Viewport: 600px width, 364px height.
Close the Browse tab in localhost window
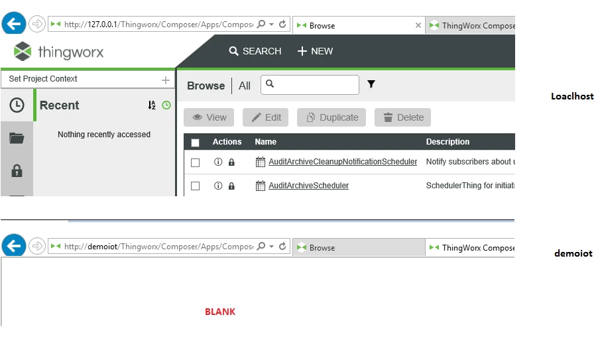[418, 25]
